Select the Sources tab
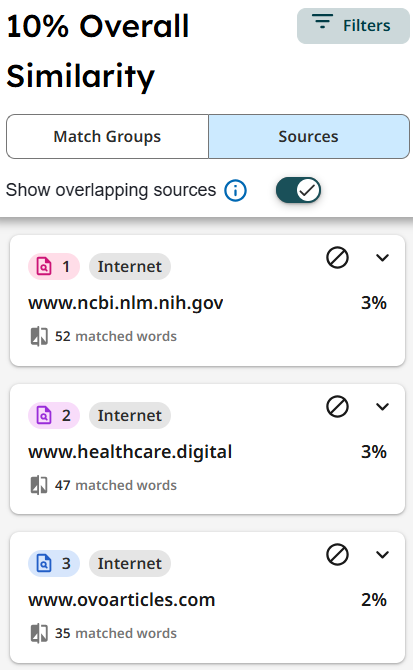The height and width of the screenshot is (670, 413). click(309, 137)
